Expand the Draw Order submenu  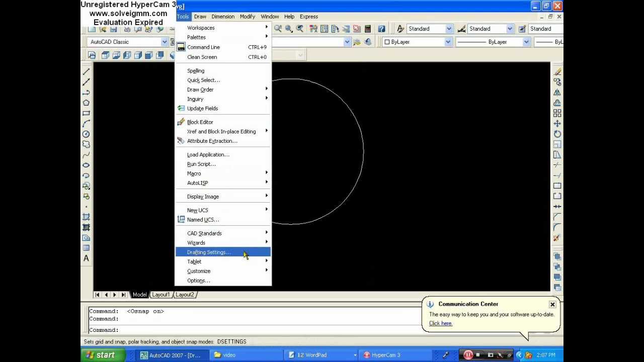223,89
